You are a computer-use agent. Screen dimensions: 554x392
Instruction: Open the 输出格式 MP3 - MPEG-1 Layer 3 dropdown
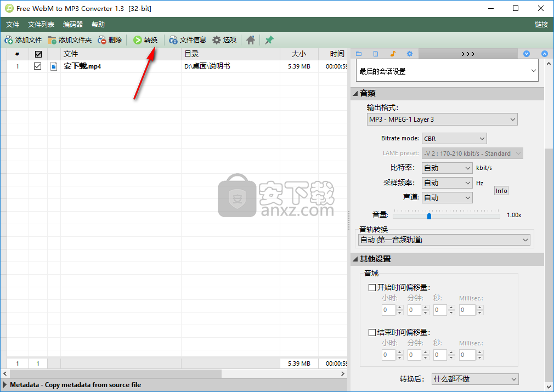point(442,120)
